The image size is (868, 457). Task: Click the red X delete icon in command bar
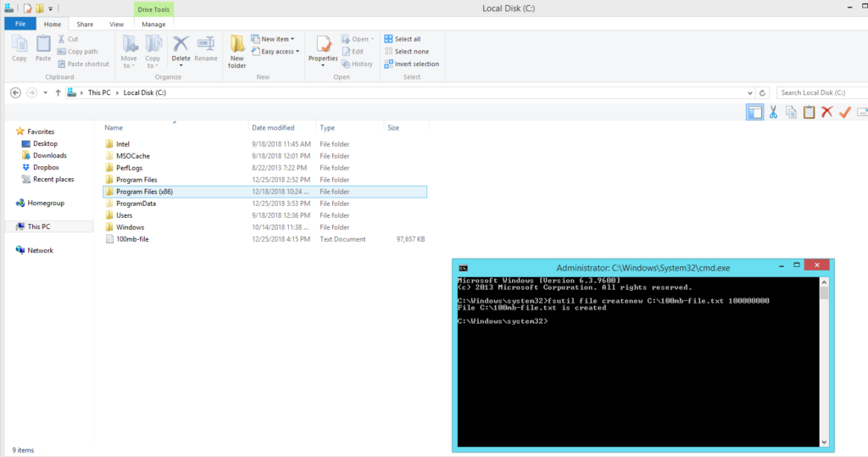click(826, 112)
